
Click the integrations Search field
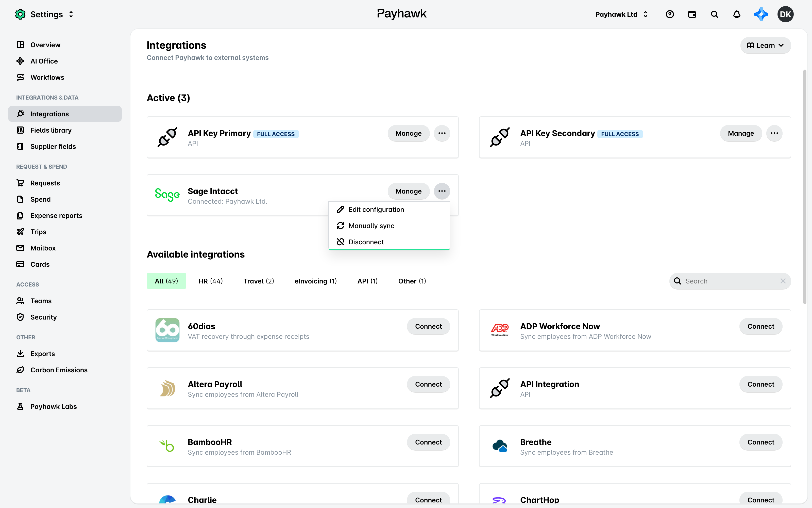tap(730, 281)
